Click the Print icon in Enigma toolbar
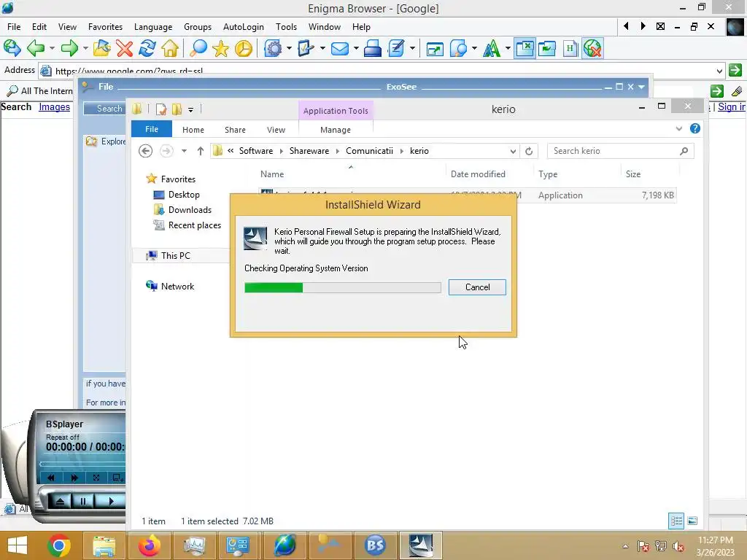Image resolution: width=747 pixels, height=560 pixels. tap(372, 48)
